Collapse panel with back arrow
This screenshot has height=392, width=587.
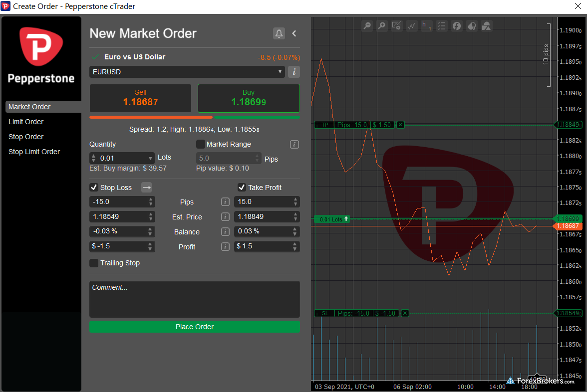pos(294,34)
